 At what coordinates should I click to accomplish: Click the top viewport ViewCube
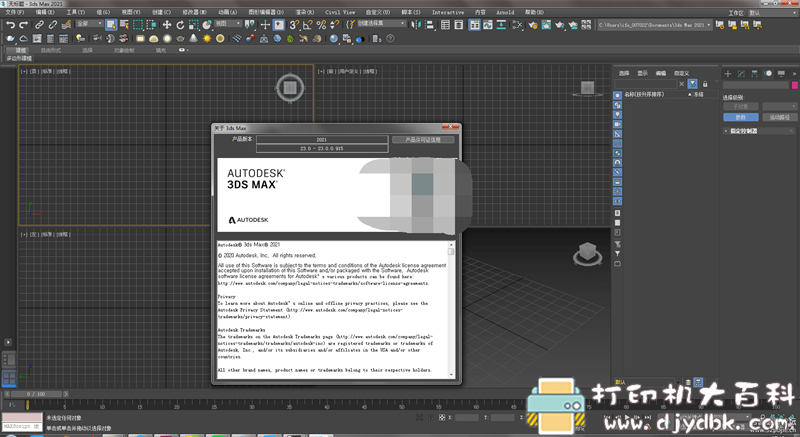click(x=290, y=88)
